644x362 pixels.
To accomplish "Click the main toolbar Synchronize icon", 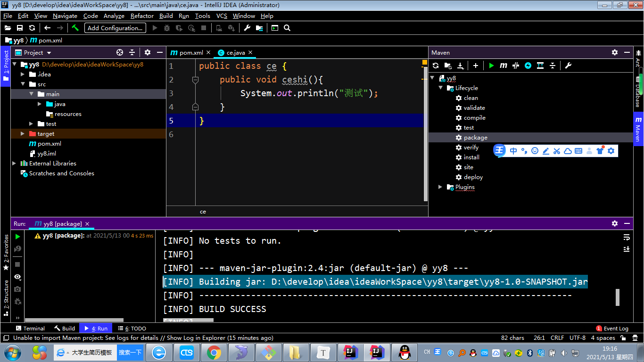I will click(x=32, y=28).
